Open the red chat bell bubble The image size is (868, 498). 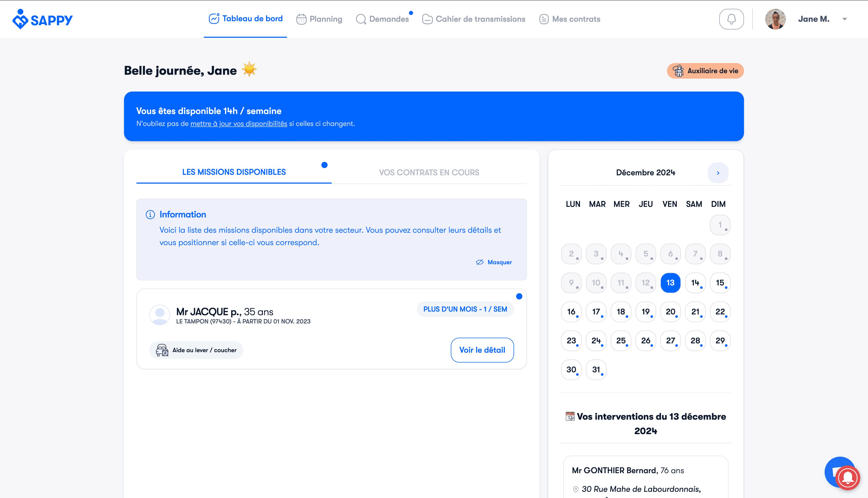(x=848, y=478)
